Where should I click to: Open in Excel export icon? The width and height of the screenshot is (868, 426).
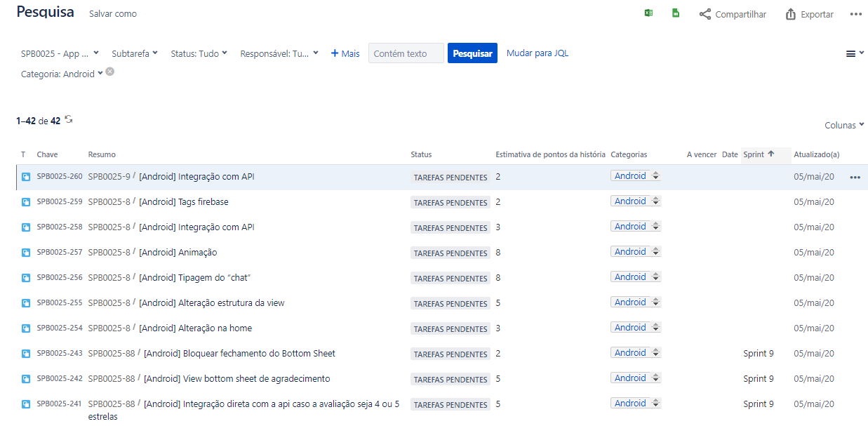649,13
